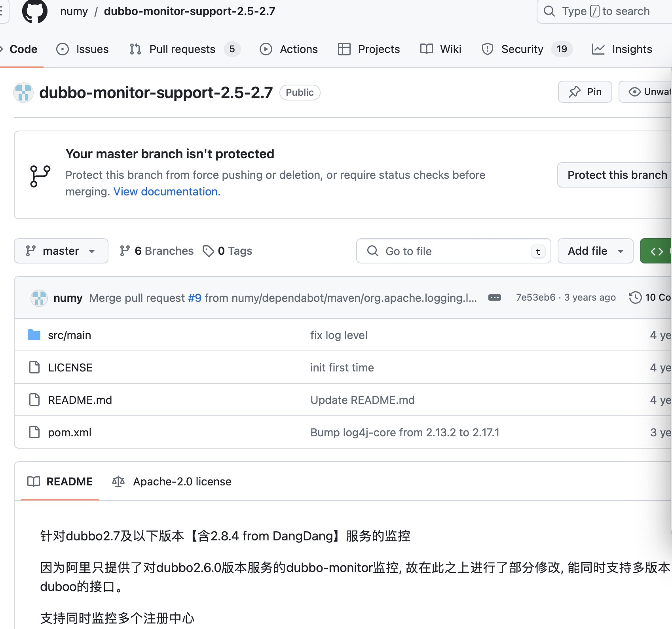Open the Add file dropdown

click(x=595, y=251)
